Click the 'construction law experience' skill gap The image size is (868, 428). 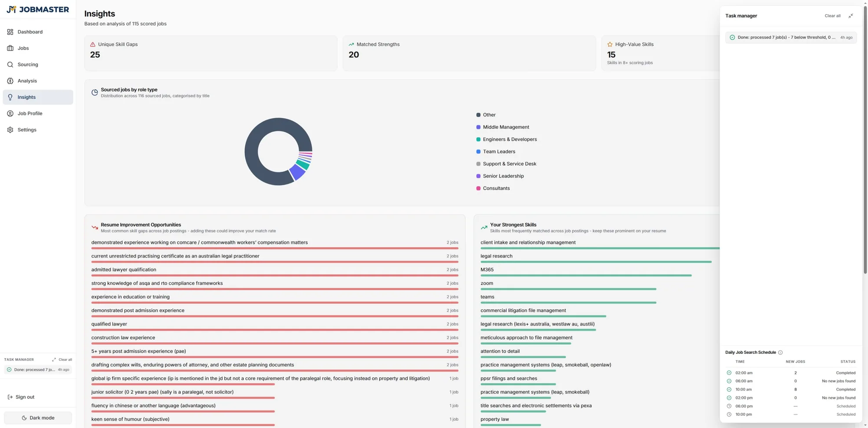(275, 340)
